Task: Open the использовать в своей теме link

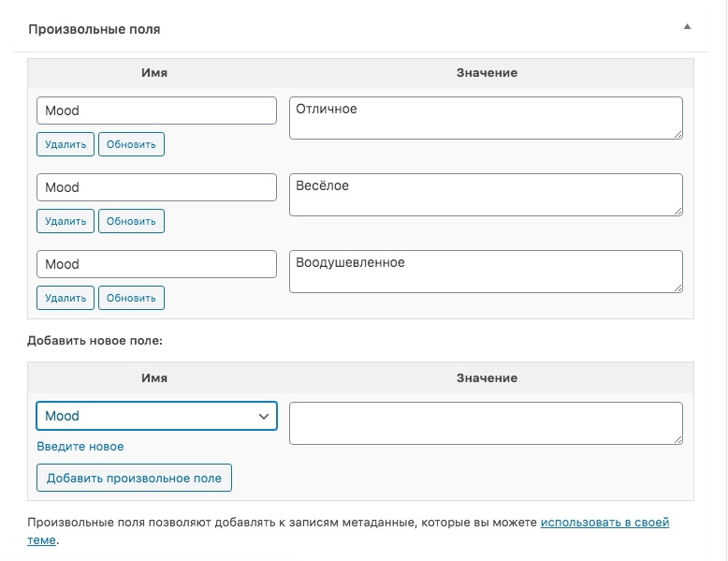Action: 604,523
